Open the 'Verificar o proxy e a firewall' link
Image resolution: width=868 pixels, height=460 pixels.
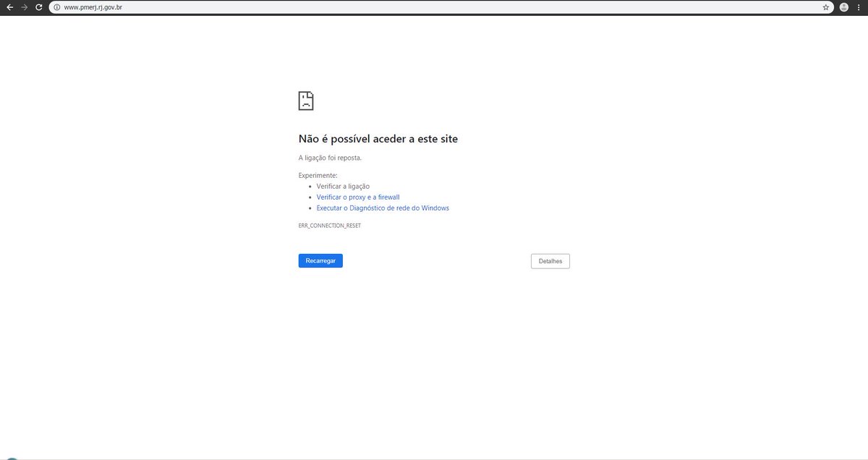coord(357,197)
